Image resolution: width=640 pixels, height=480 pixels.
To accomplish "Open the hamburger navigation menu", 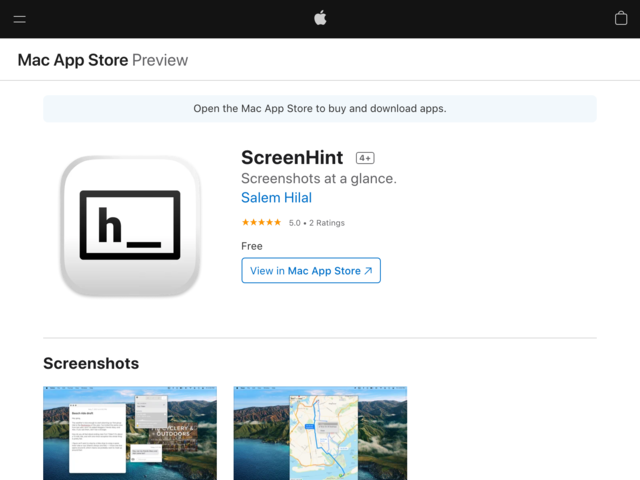I will 19,19.
